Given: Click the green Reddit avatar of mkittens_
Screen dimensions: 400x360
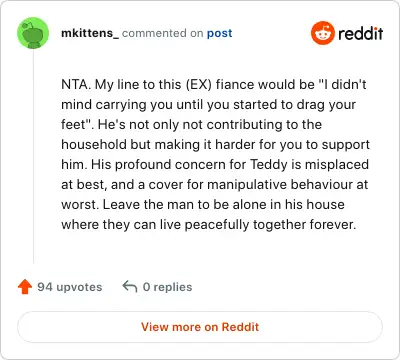Looking at the screenshot, I should [33, 33].
